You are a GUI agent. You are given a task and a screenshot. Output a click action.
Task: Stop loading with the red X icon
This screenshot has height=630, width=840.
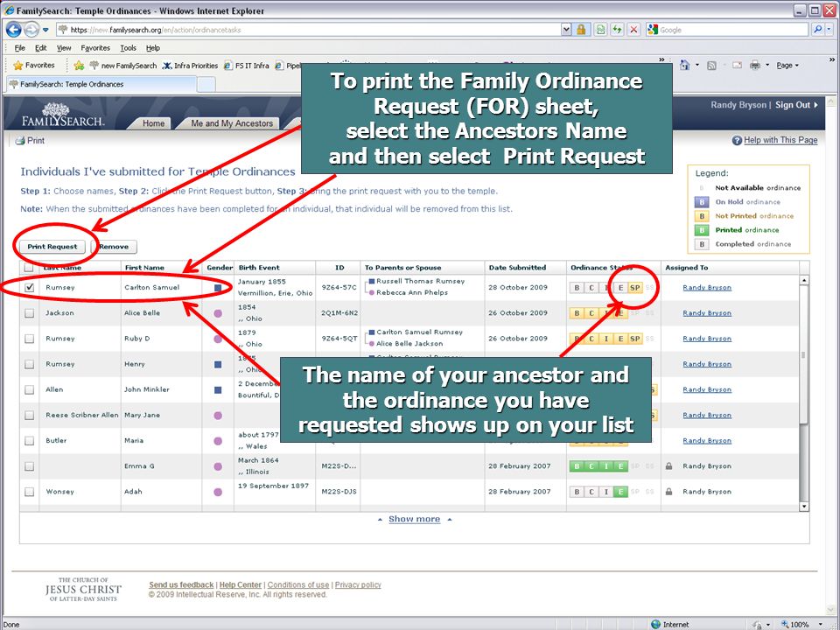click(633, 30)
